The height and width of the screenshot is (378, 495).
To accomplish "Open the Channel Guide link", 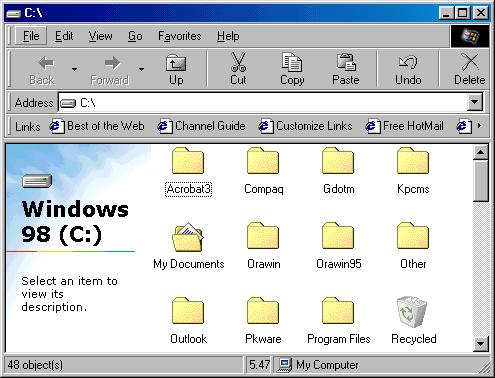I will [201, 126].
